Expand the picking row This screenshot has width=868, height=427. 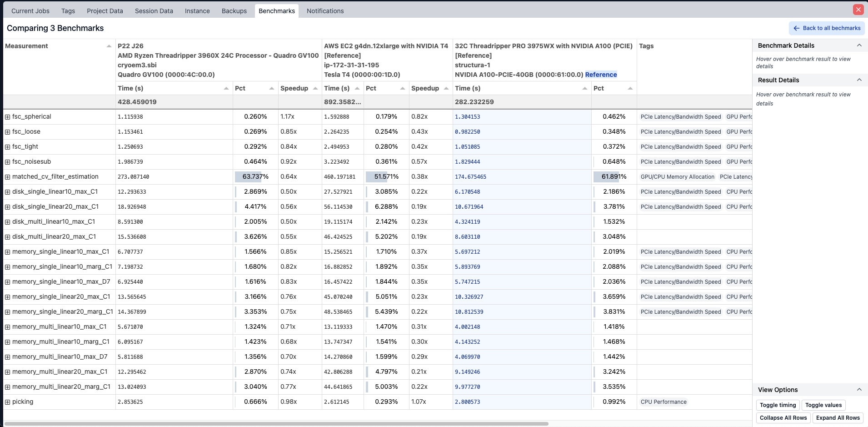(7, 402)
